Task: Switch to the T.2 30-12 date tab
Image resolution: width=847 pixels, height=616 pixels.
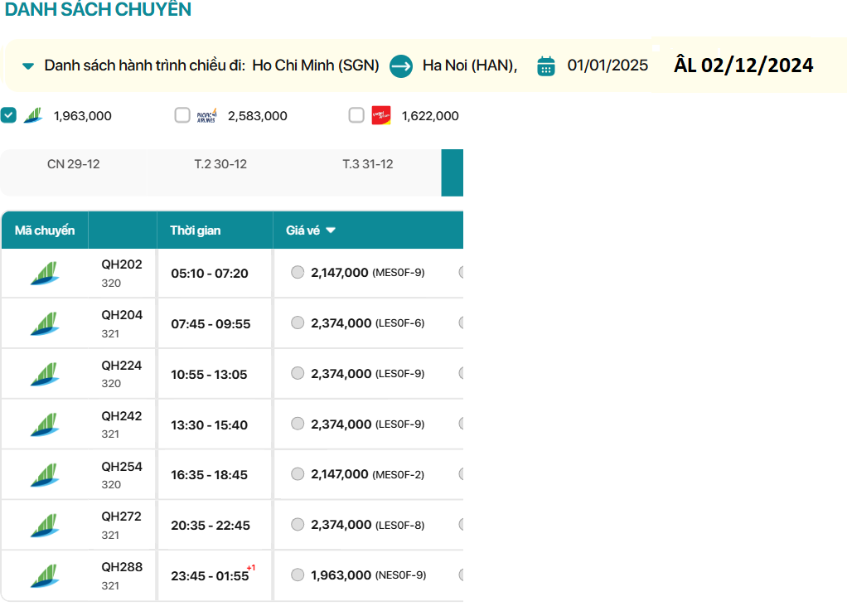Action: click(x=220, y=164)
